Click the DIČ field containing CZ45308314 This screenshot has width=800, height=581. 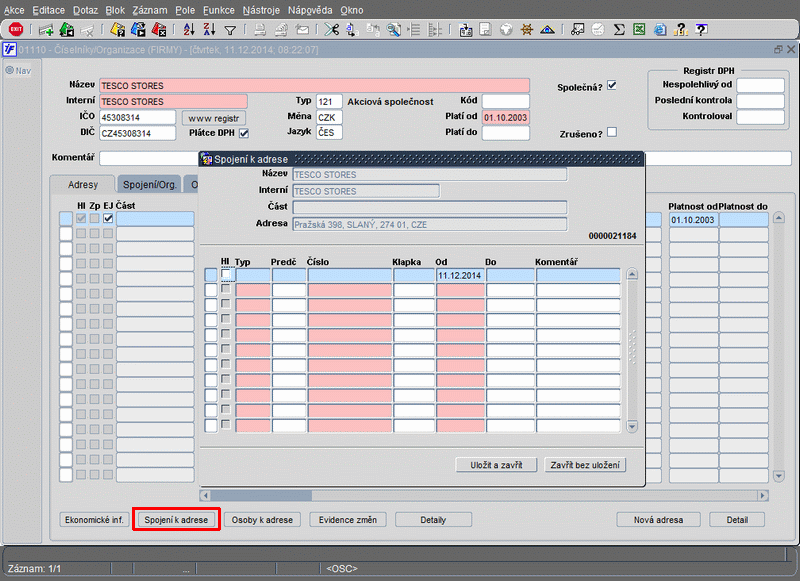coord(137,134)
